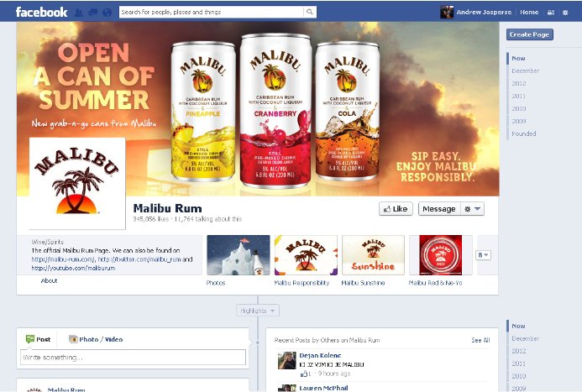The image size is (582, 392).
Task: Click the Photos label under thumbnail
Action: pyautogui.click(x=216, y=283)
